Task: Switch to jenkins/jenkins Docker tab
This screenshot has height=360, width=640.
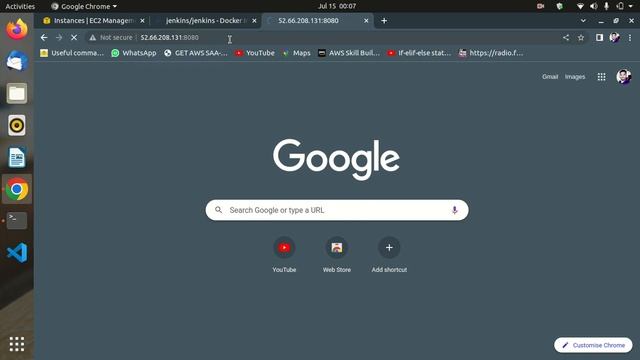Action: (x=206, y=21)
